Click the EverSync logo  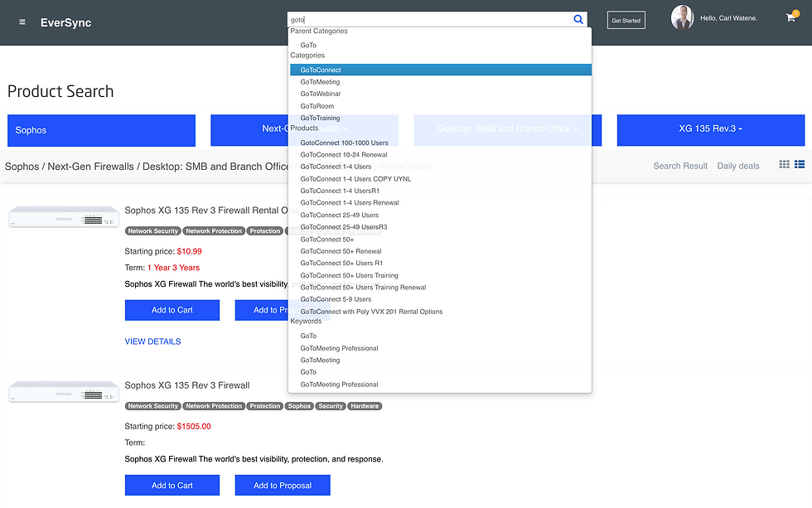65,22
